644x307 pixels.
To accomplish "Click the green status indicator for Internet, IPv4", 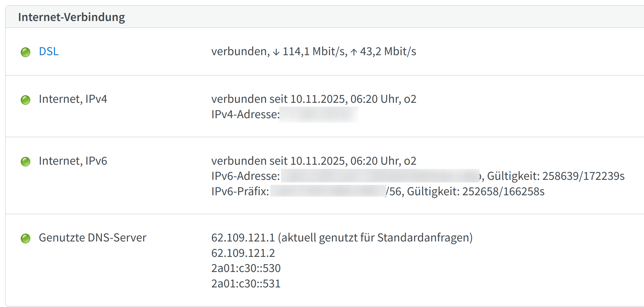I will click(26, 100).
